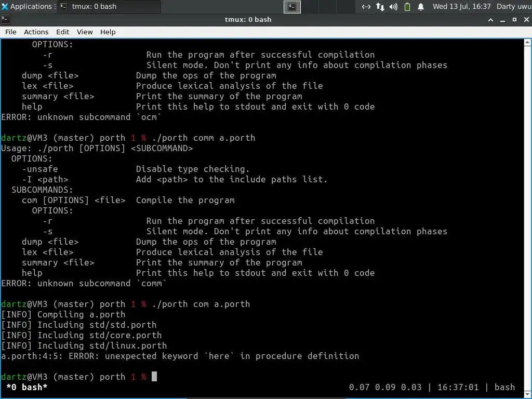The width and height of the screenshot is (532, 399).
Task: Click command './porth com a.porth'
Action: [x=201, y=304]
